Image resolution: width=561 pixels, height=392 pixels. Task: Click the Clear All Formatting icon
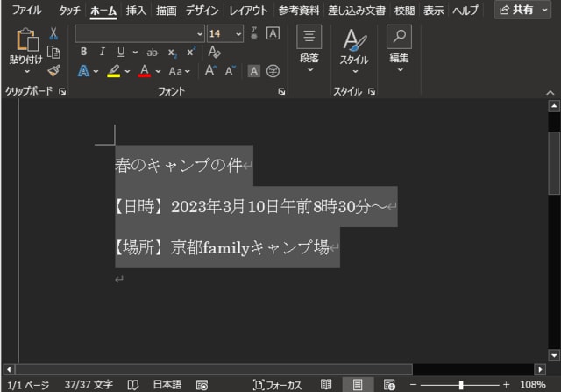point(215,52)
